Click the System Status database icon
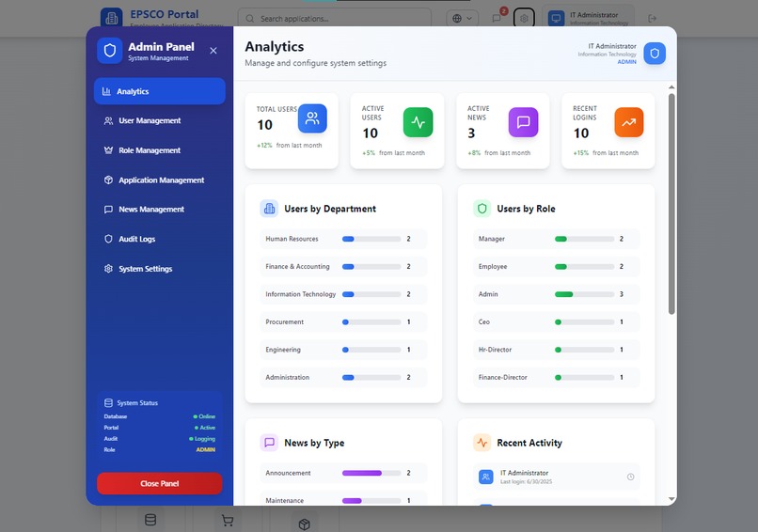758x532 pixels. tap(108, 403)
